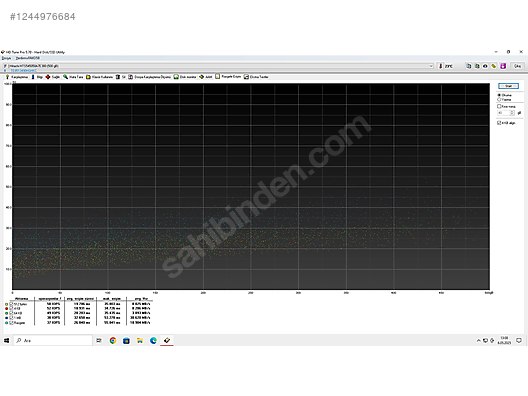Select the Rasgele Erişim tab
528x396 pixels.
tap(228, 77)
